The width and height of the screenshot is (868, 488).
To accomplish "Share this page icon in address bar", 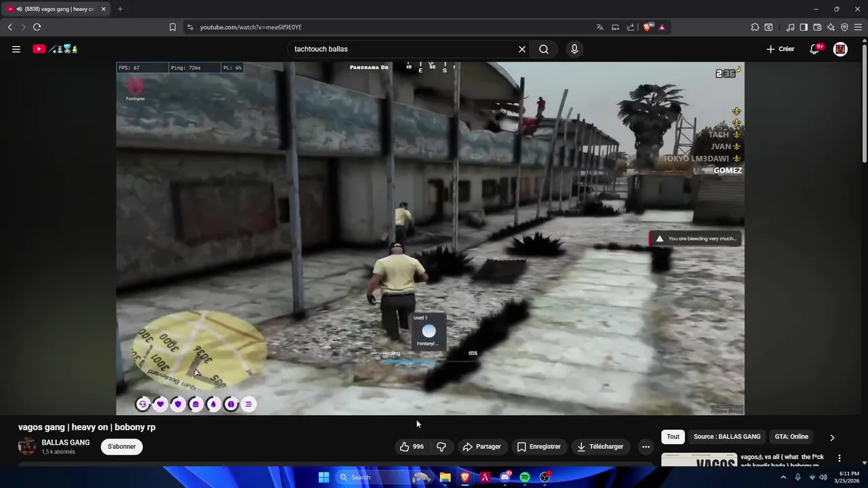I will point(631,27).
